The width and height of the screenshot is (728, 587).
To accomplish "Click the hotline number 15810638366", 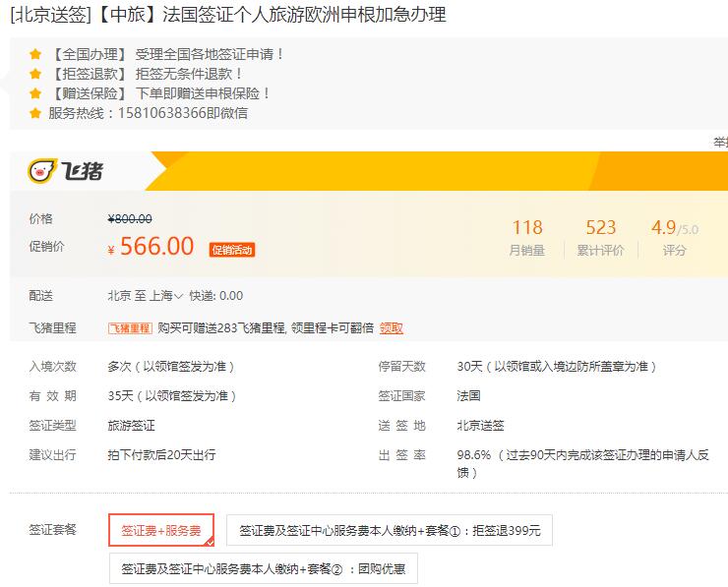I will click(161, 113).
